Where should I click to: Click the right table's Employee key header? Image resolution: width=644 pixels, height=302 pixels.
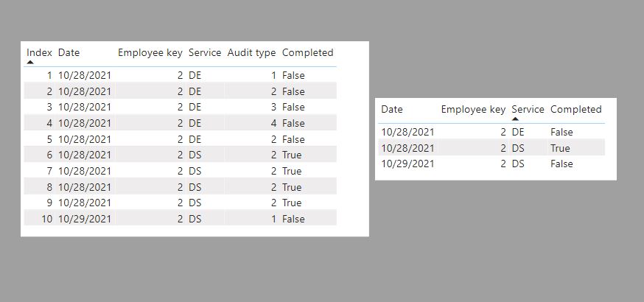[x=473, y=109]
